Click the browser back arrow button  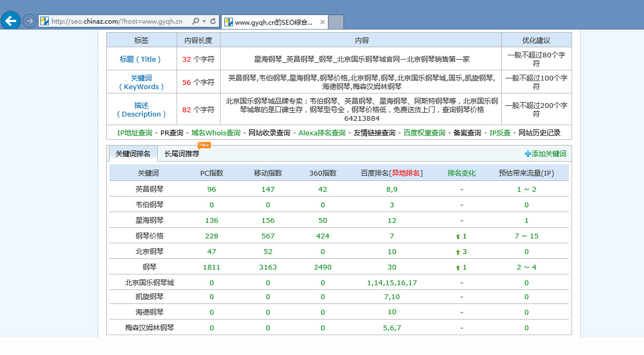click(11, 21)
